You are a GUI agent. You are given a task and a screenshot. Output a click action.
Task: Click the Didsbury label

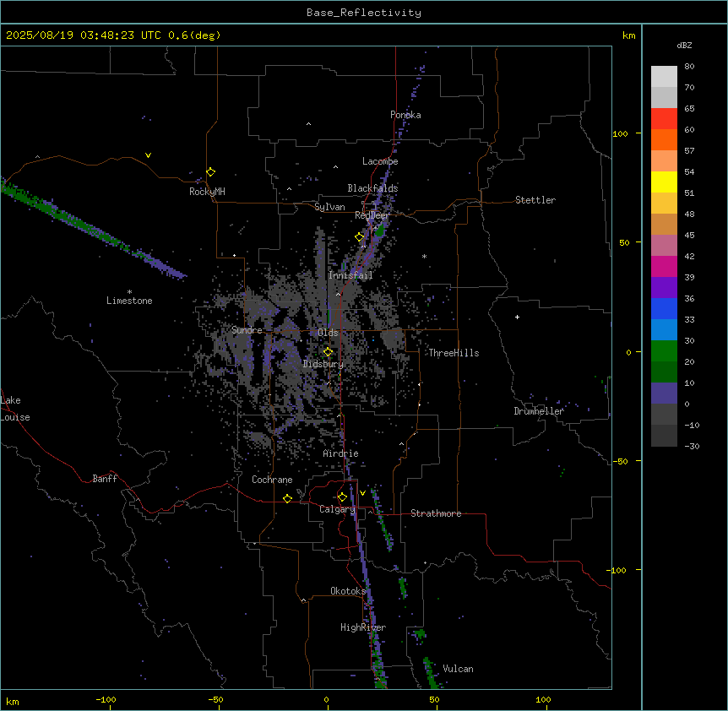click(323, 364)
